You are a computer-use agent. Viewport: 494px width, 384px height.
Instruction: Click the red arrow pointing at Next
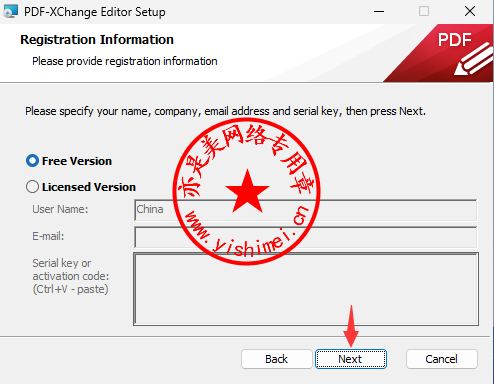[351, 326]
